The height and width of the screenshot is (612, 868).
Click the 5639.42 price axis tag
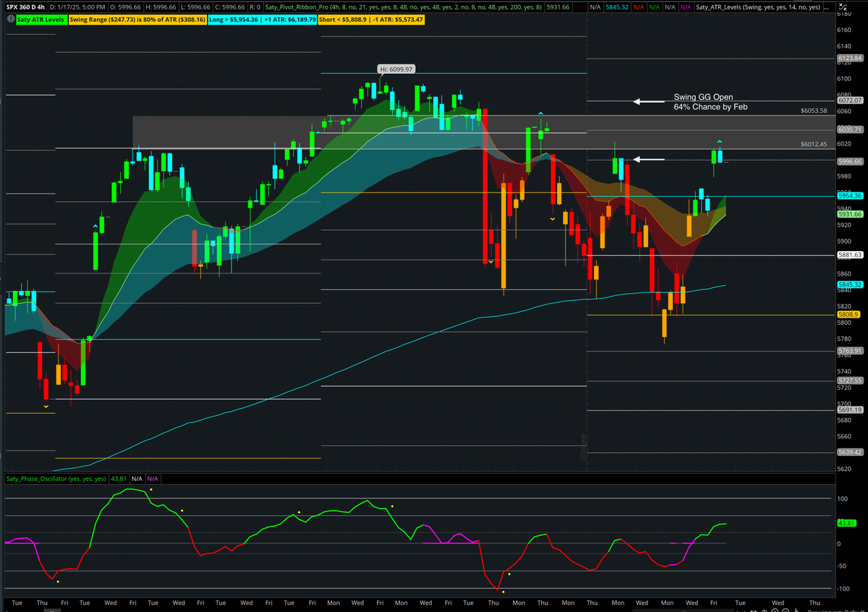[x=850, y=452]
